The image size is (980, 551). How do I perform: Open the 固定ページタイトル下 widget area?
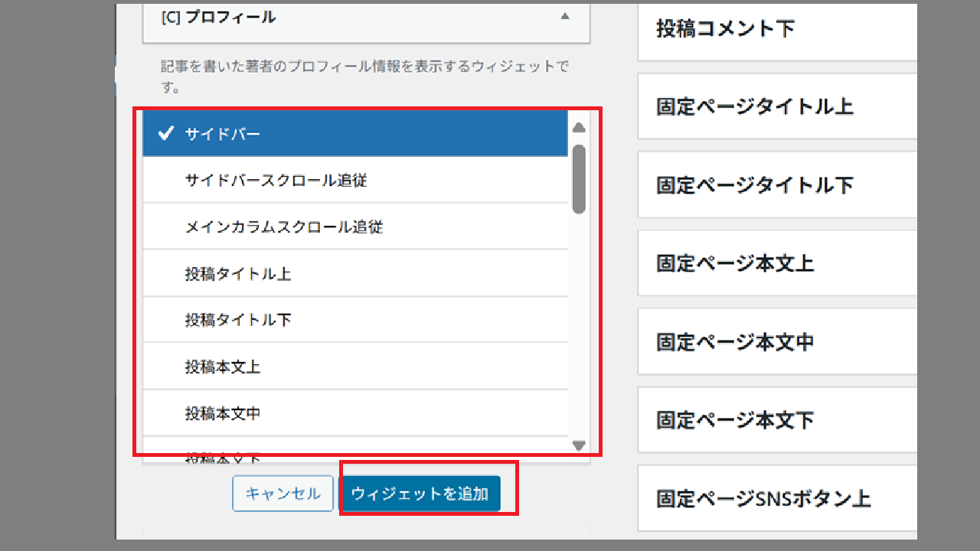(777, 184)
